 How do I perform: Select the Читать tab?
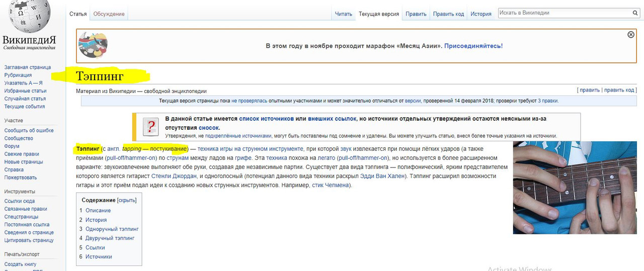pyautogui.click(x=344, y=14)
